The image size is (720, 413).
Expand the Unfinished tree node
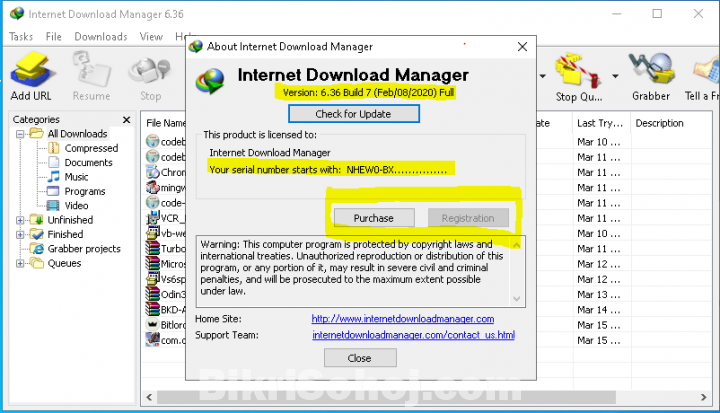[20, 220]
